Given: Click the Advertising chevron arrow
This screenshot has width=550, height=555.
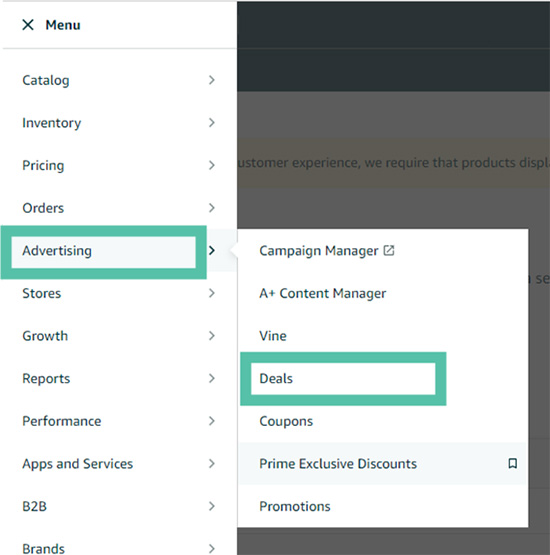Looking at the screenshot, I should pyautogui.click(x=212, y=251).
